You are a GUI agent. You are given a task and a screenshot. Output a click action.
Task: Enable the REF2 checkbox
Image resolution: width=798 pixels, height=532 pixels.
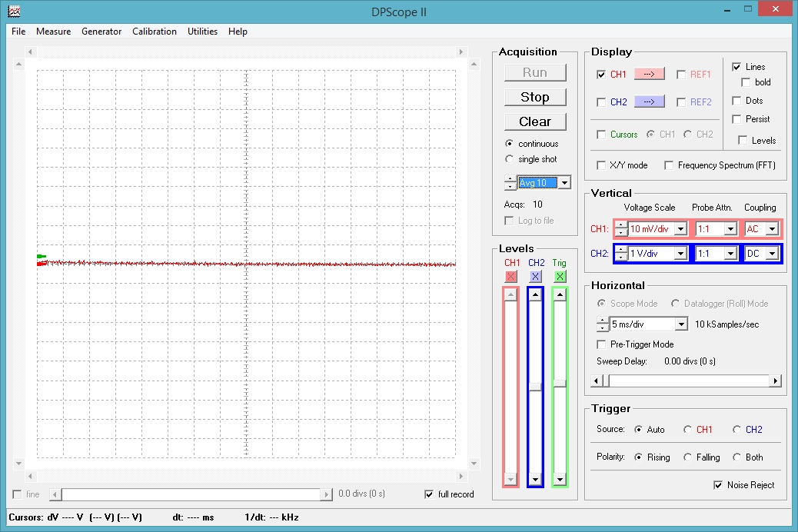tap(681, 101)
